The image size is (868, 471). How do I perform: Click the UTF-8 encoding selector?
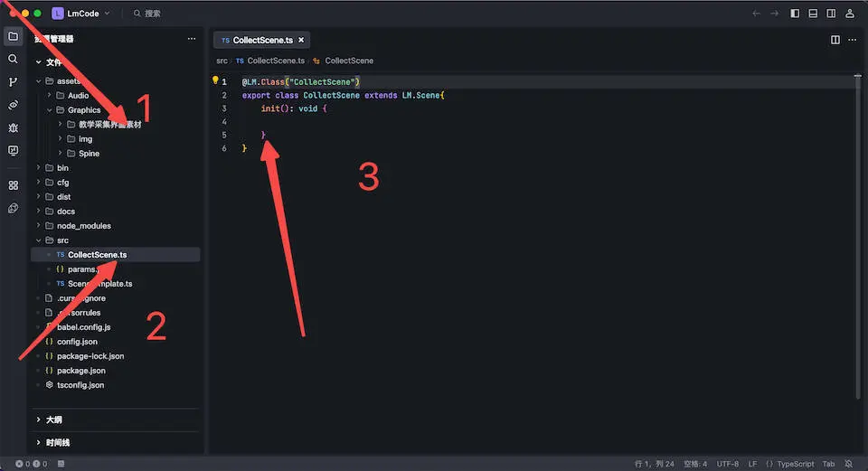click(x=727, y=464)
